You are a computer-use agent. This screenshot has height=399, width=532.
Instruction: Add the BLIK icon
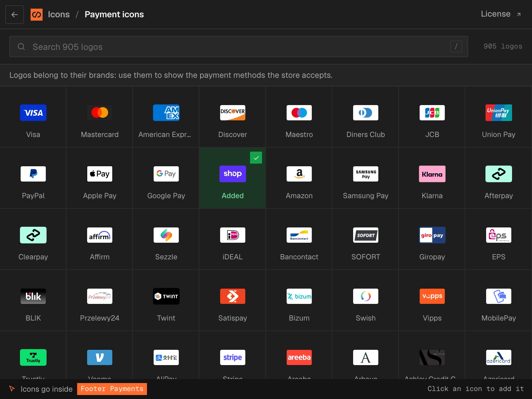click(33, 300)
